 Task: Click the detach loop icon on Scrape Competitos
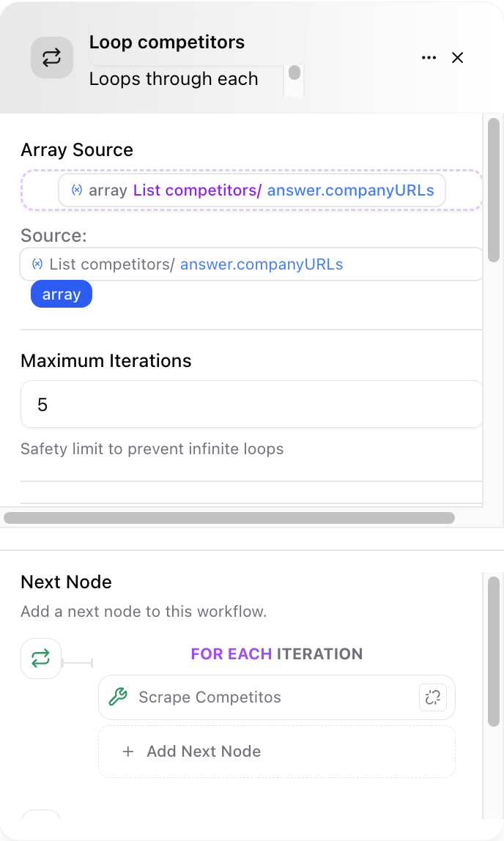[432, 697]
